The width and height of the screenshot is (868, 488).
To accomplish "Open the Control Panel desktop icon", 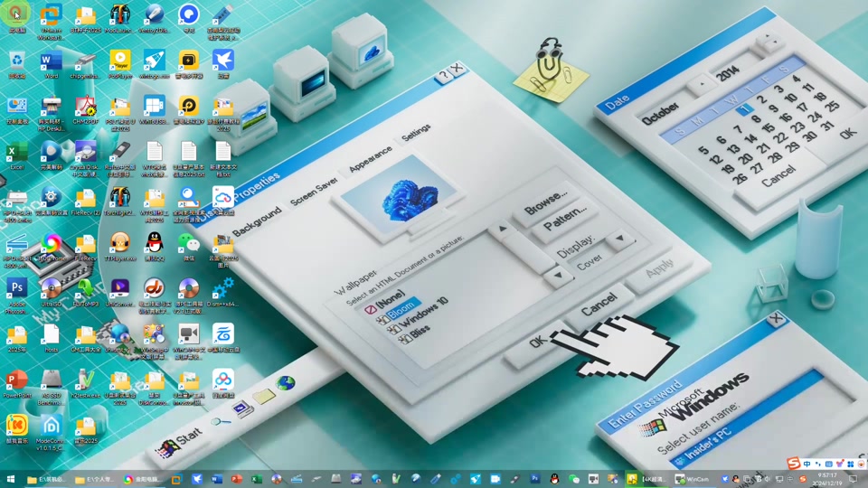I will pos(16,110).
